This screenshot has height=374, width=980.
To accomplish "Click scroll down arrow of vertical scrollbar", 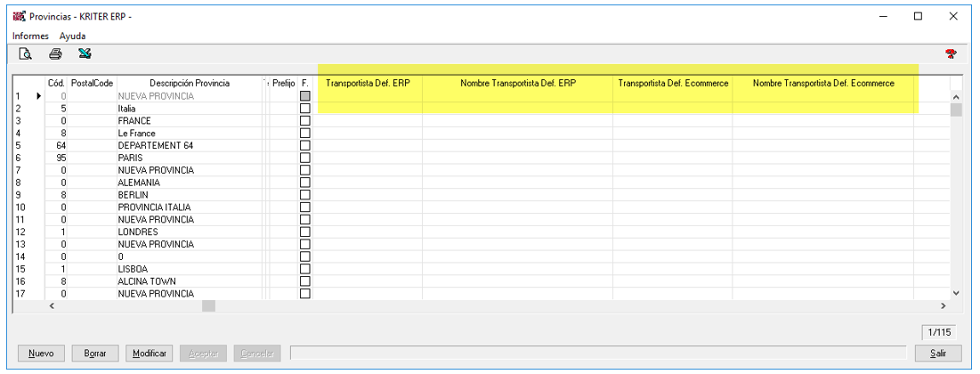I will coord(957,293).
